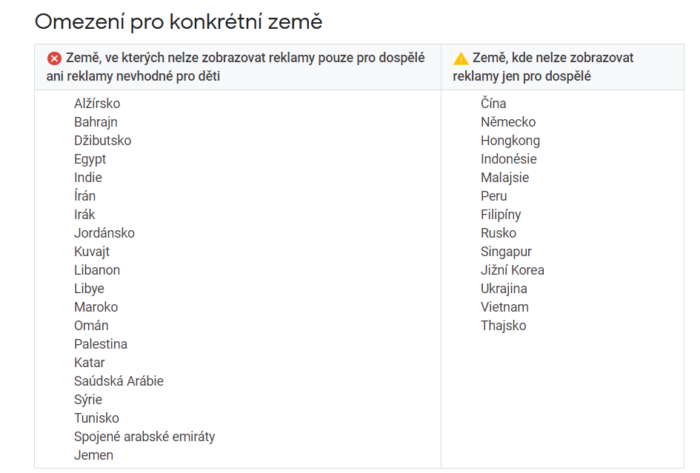Screen dimensions: 700x473
Task: Click the yellow warning triangle icon
Action: [x=460, y=58]
